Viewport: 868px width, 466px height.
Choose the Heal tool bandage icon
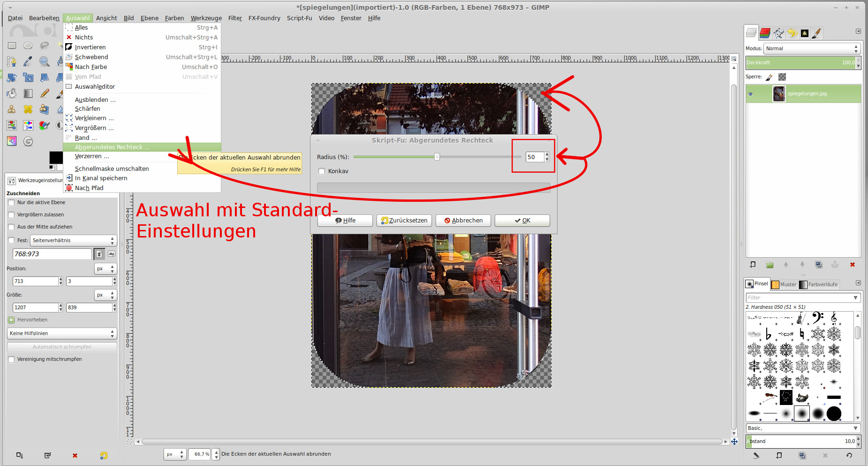tap(28, 109)
